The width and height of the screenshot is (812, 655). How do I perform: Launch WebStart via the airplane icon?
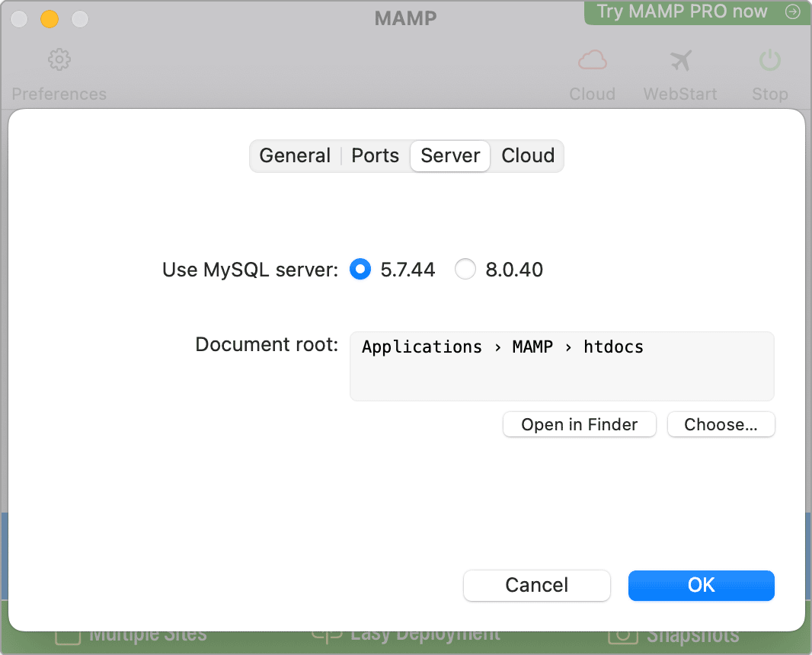(x=680, y=60)
